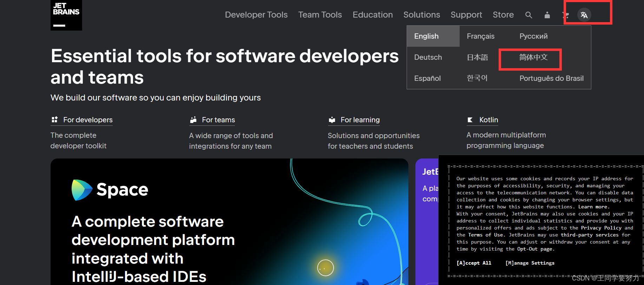This screenshot has width=644, height=285.
Task: Select 한국어 in the language list
Action: (477, 78)
